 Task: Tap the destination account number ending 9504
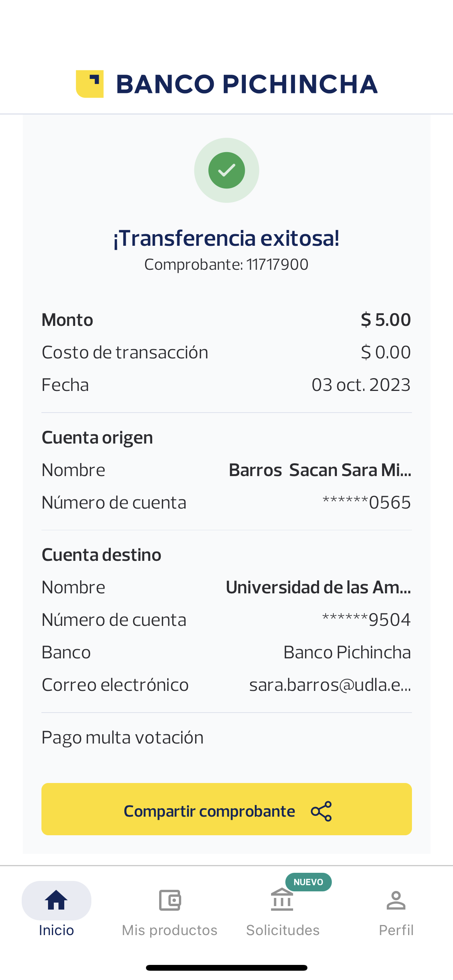point(366,620)
